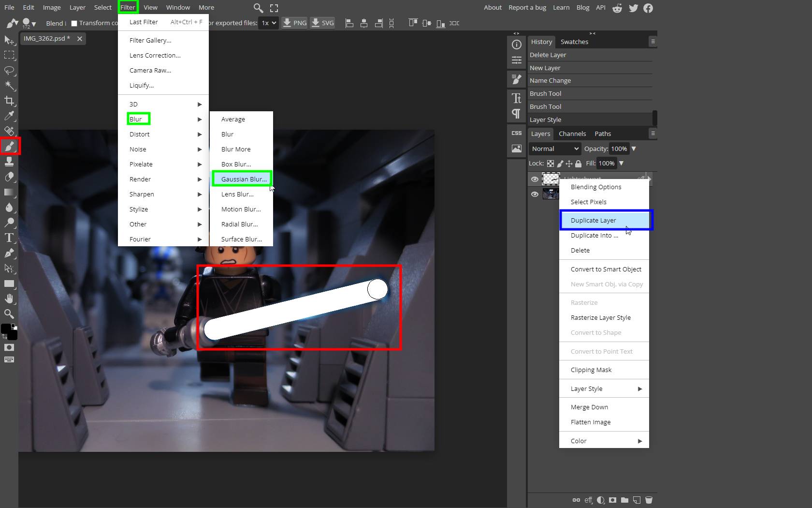Image resolution: width=812 pixels, height=508 pixels.
Task: Select the Hand tool
Action: coord(9,299)
